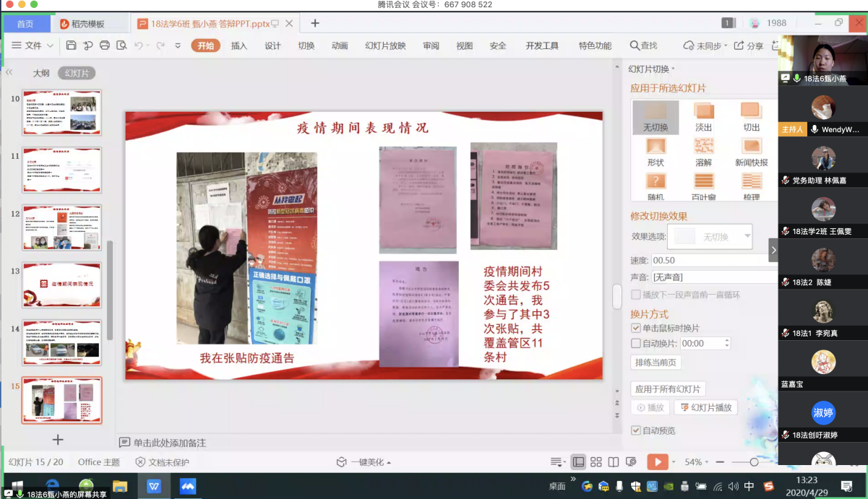Open the 文件 menu dropdown
The width and height of the screenshot is (868, 499).
click(33, 45)
